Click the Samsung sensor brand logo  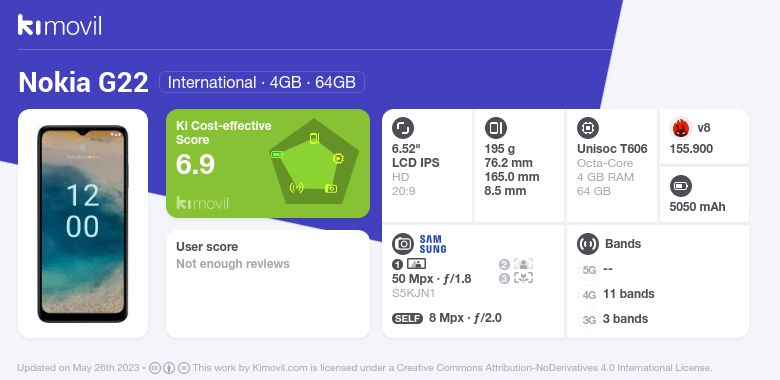433,244
